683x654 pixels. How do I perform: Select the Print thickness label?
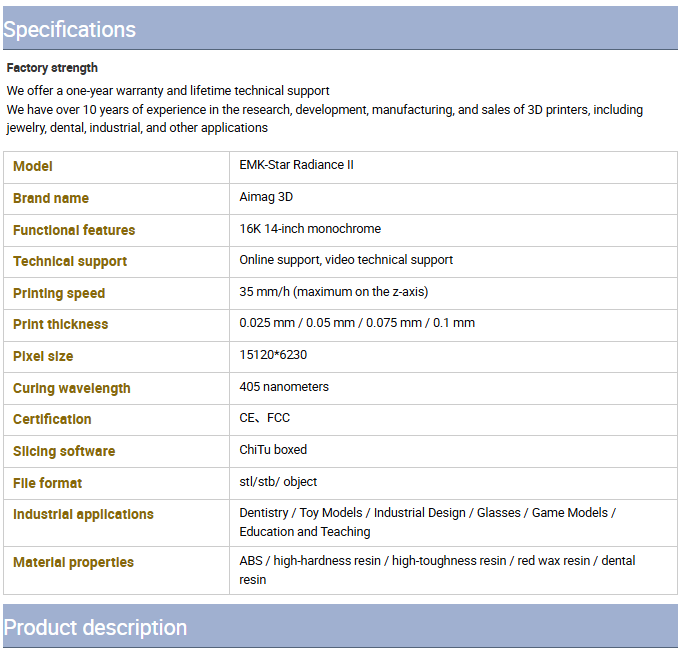click(61, 324)
